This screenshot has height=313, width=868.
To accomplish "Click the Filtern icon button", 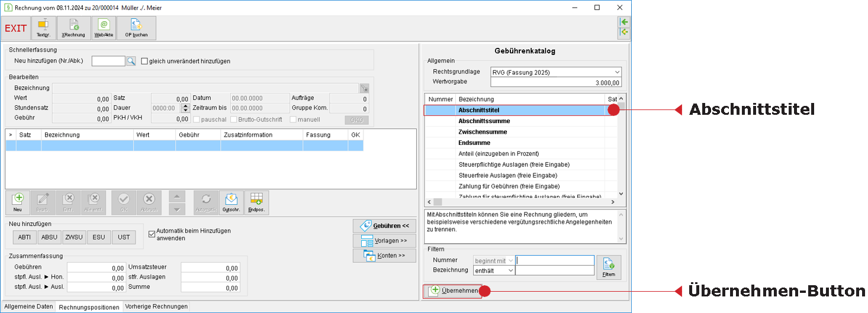I will 609,267.
